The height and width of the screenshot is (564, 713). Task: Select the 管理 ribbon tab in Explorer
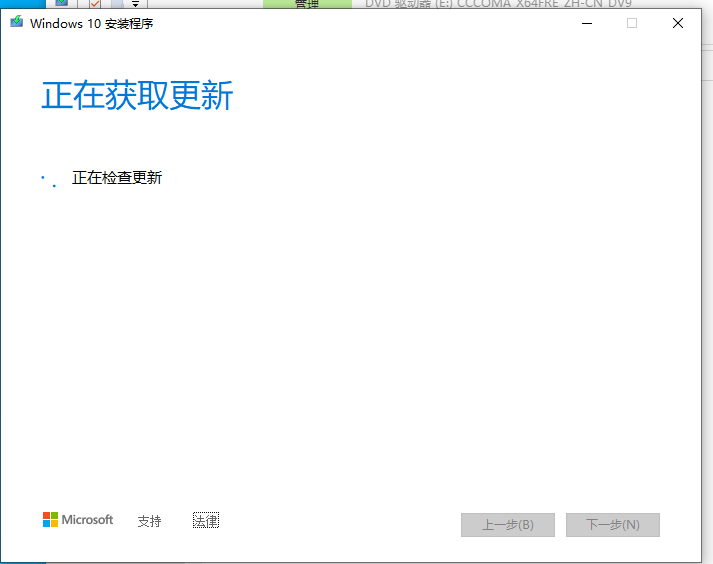(x=307, y=4)
